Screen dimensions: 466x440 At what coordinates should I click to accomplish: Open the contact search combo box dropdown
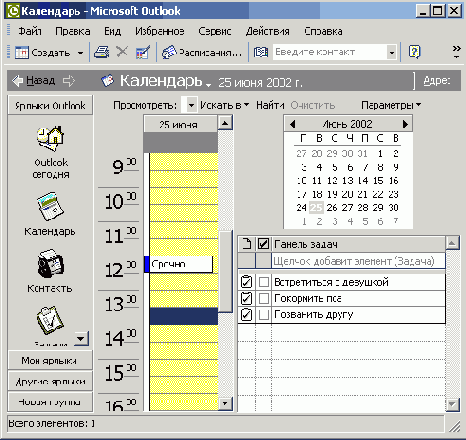coord(392,52)
